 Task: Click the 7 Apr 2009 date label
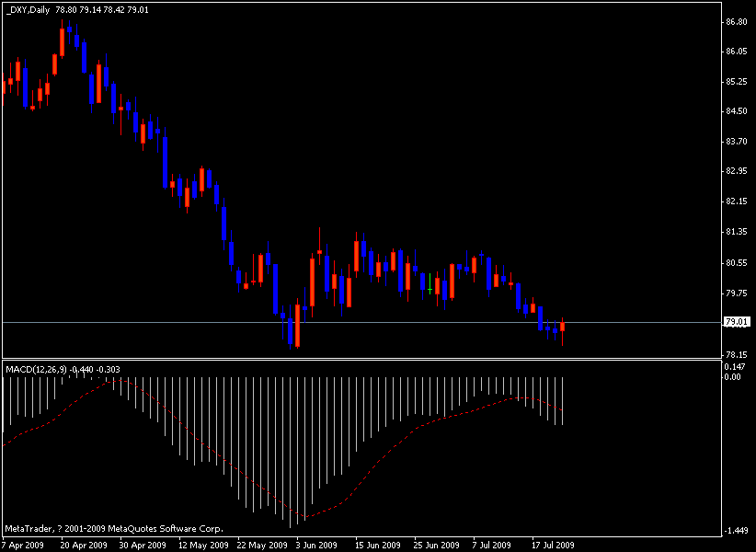(x=23, y=546)
